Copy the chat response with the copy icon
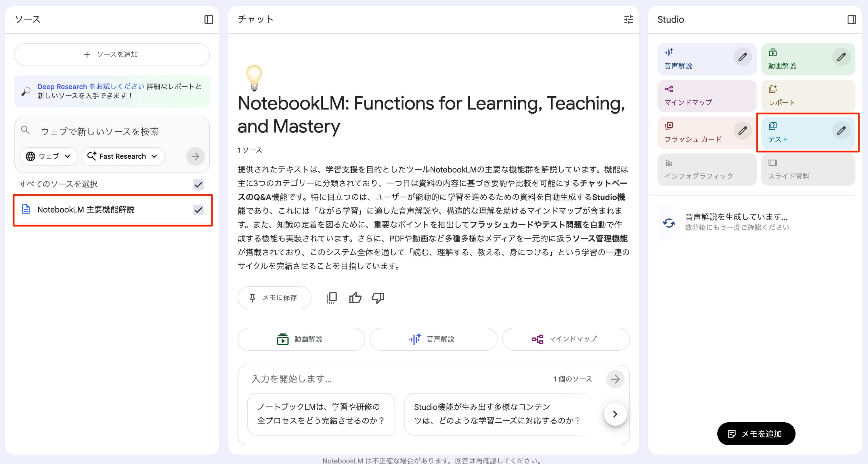The width and height of the screenshot is (868, 464). 332,298
